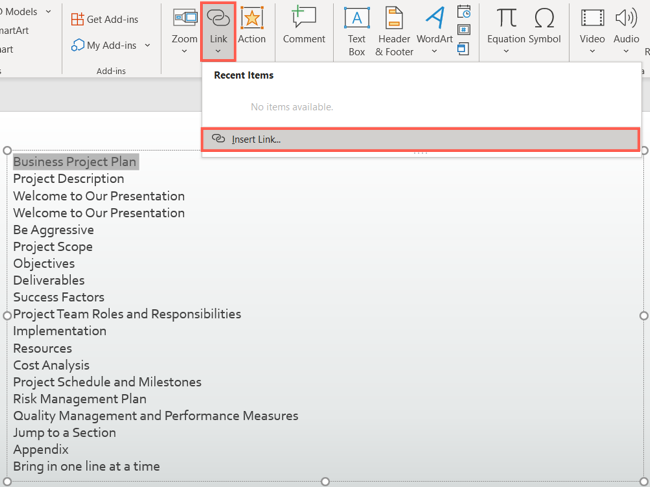Insert Slide Number icon
Viewport: 650px width, 487px height.
[463, 30]
